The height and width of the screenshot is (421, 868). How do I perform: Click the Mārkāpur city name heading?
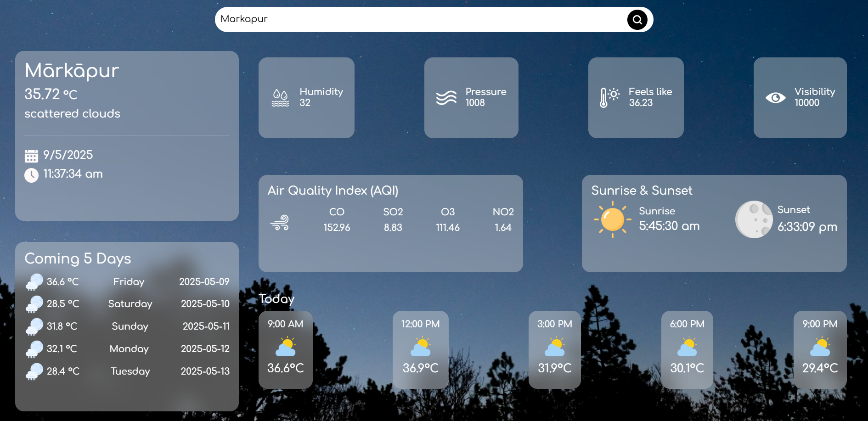pyautogui.click(x=72, y=71)
